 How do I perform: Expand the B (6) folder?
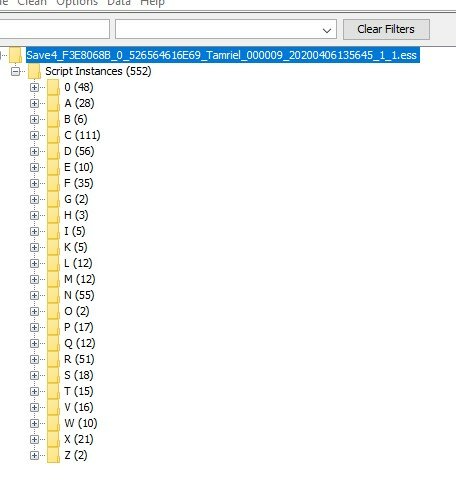(x=34, y=119)
